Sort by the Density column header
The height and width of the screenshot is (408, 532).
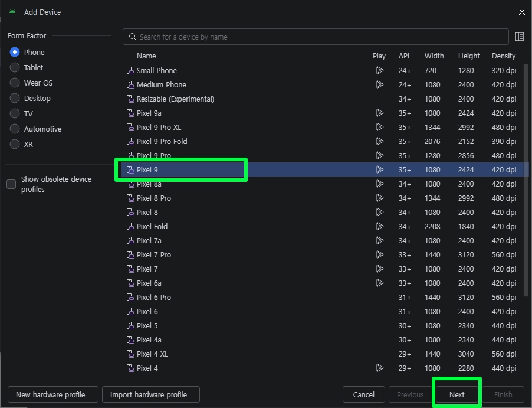pos(504,56)
